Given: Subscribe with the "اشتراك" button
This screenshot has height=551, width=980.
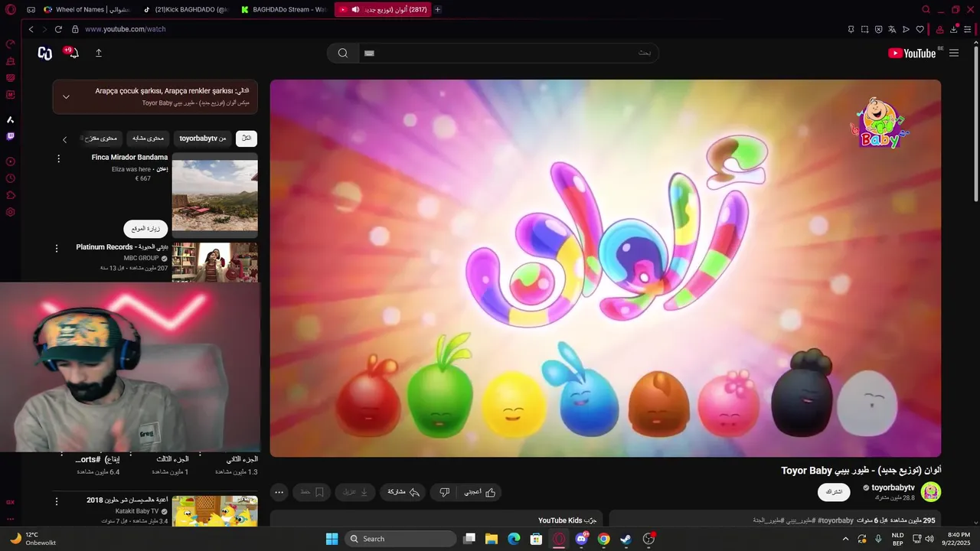Looking at the screenshot, I should tap(834, 492).
